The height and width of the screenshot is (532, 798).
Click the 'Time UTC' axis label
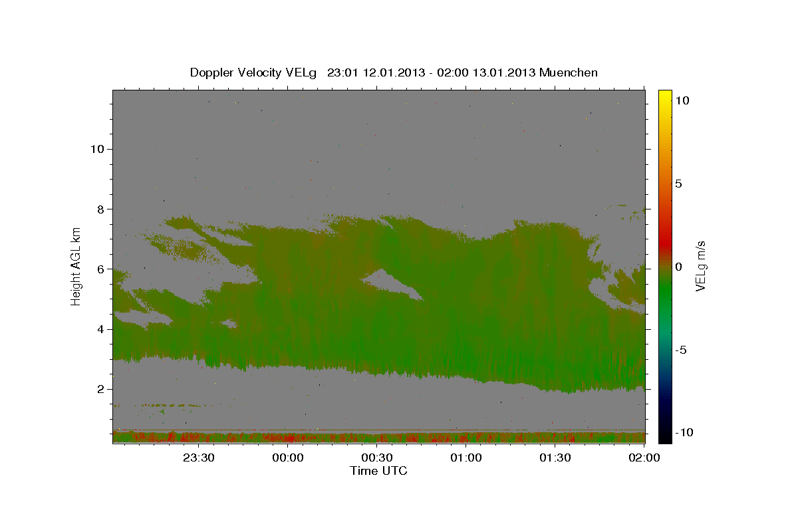[378, 471]
